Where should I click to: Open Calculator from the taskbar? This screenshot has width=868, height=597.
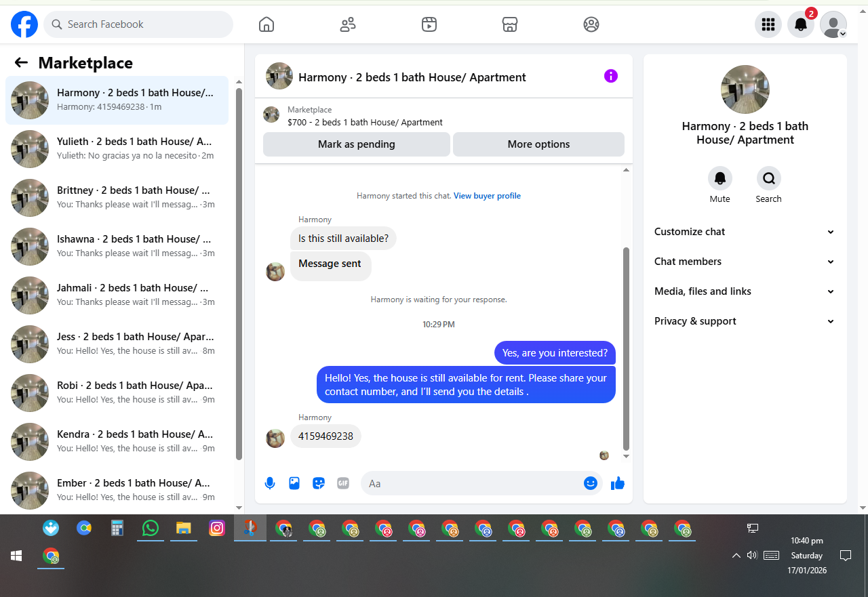click(117, 528)
